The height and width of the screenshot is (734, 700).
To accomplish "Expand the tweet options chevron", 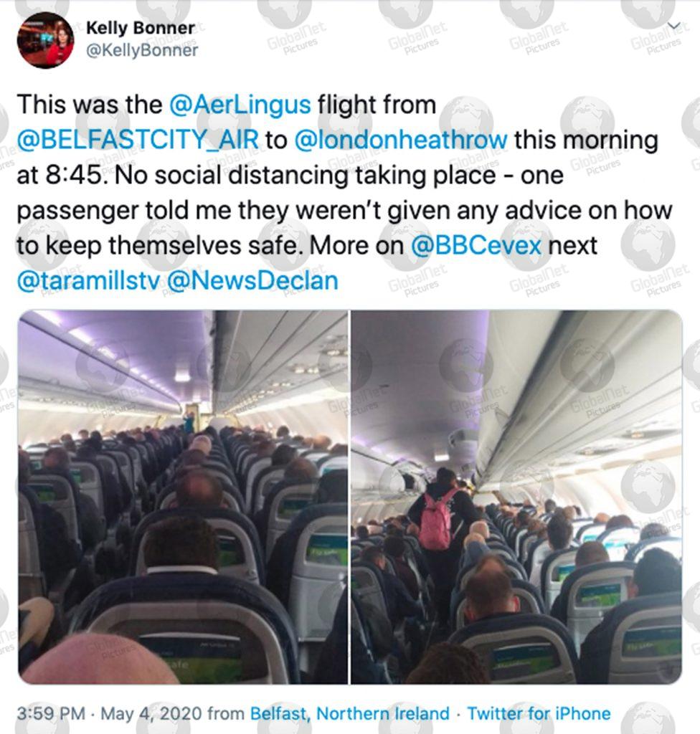I will [673, 26].
